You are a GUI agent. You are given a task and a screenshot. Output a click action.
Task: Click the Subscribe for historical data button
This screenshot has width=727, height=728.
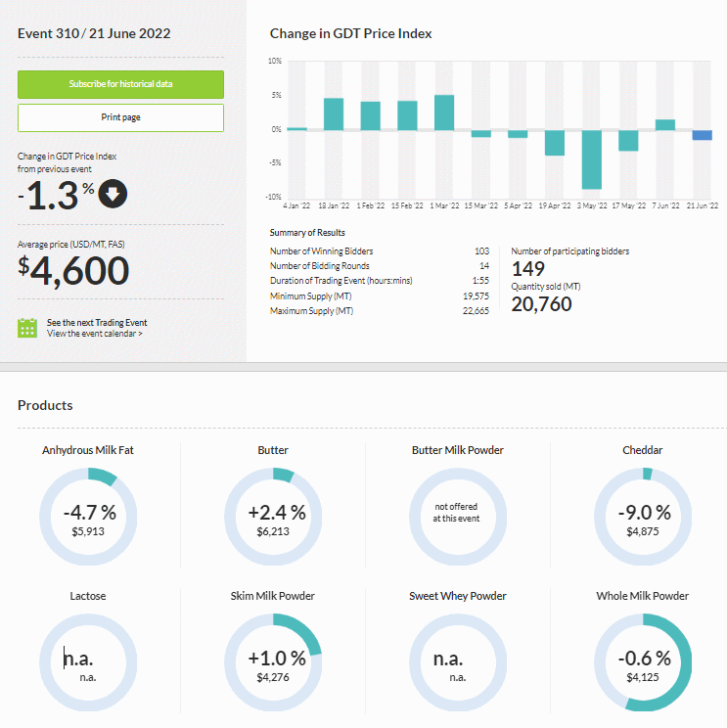(x=120, y=84)
